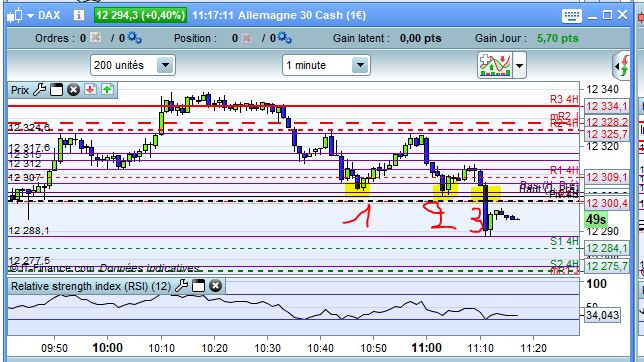Cancel orders using the Ordres X icon

coord(96,38)
